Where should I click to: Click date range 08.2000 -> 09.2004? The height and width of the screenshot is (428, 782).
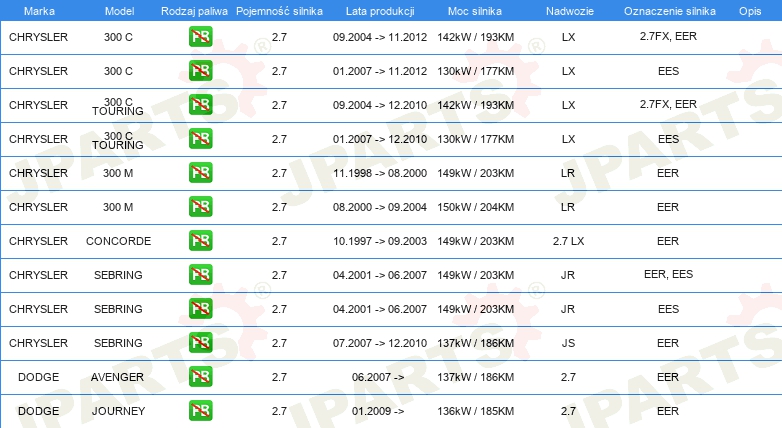[x=380, y=207]
